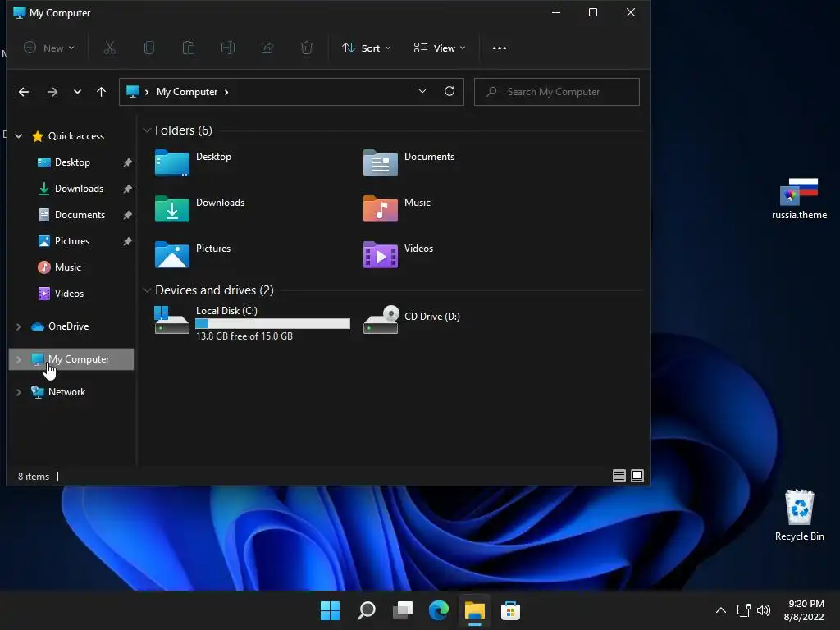This screenshot has width=840, height=630.
Task: Select Pictures under Quick access
Action: (71, 241)
